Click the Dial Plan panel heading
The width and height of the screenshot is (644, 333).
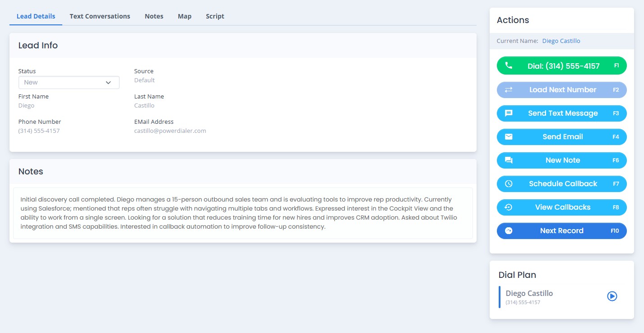click(517, 275)
